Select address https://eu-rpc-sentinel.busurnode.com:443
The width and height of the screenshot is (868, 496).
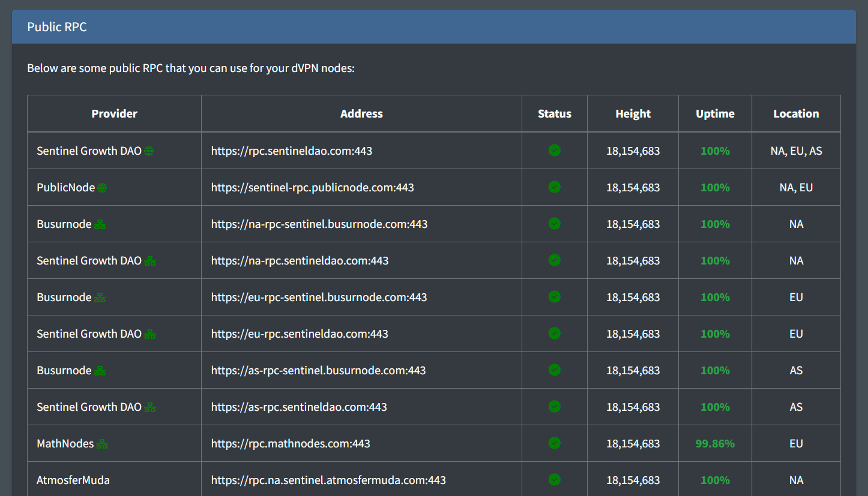click(x=319, y=297)
